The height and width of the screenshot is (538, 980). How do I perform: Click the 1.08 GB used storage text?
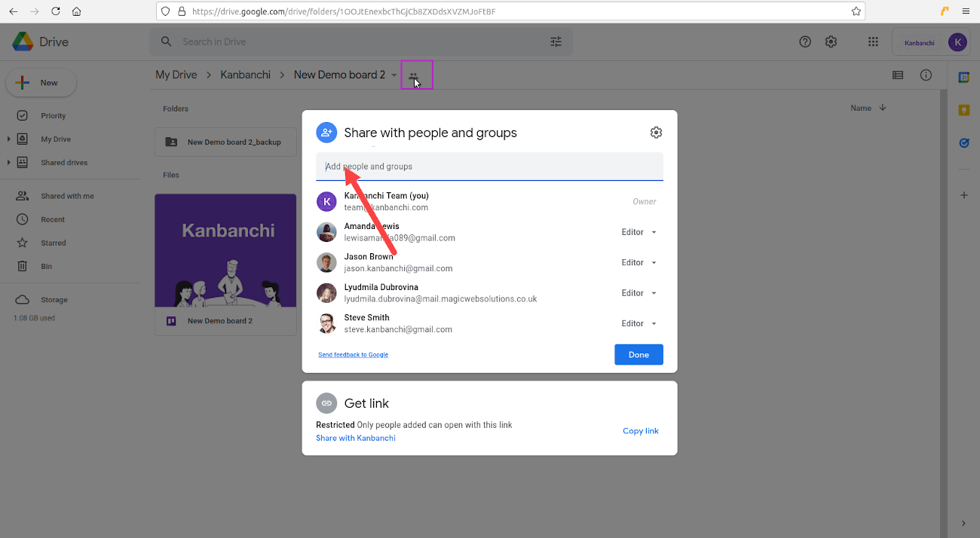coord(34,318)
